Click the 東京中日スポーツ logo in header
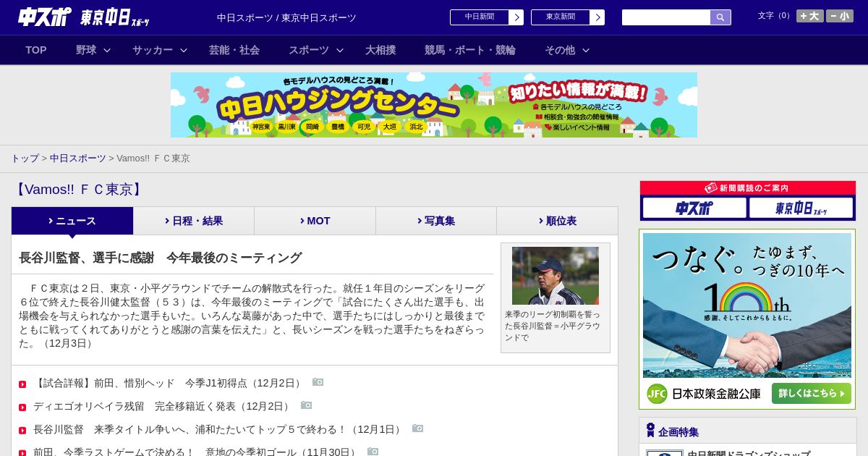This screenshot has height=456, width=868. tap(114, 17)
